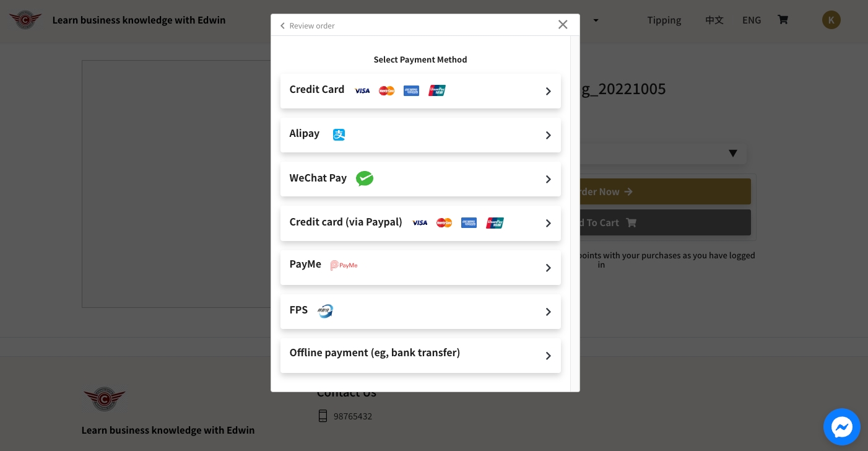
Task: Click the WeChat Pay green logo
Action: (x=365, y=178)
